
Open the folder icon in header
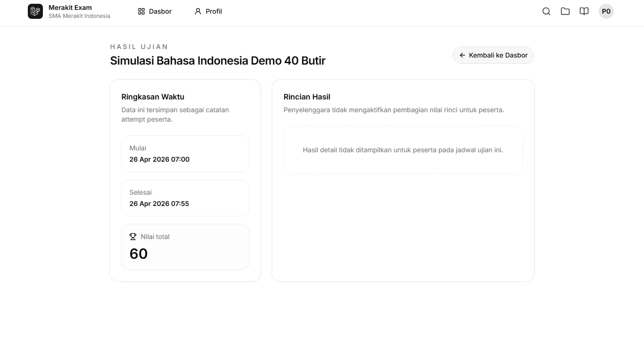[x=565, y=11]
